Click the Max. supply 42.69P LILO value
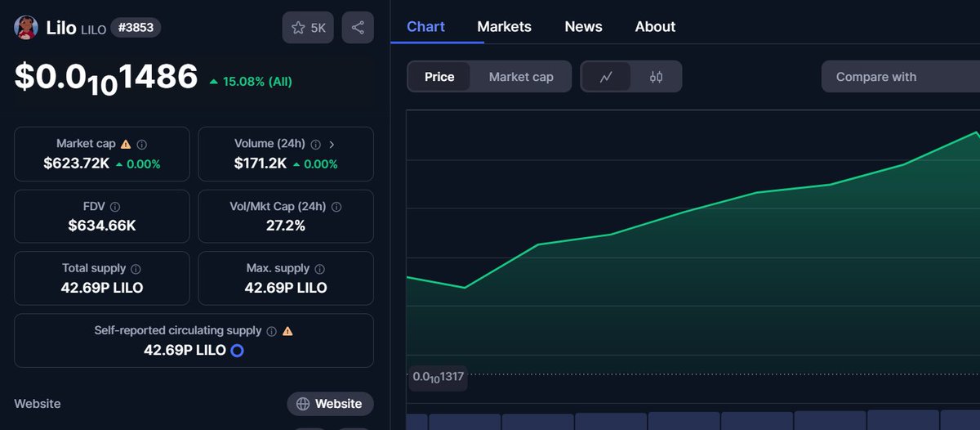This screenshot has height=430, width=980. tap(286, 288)
